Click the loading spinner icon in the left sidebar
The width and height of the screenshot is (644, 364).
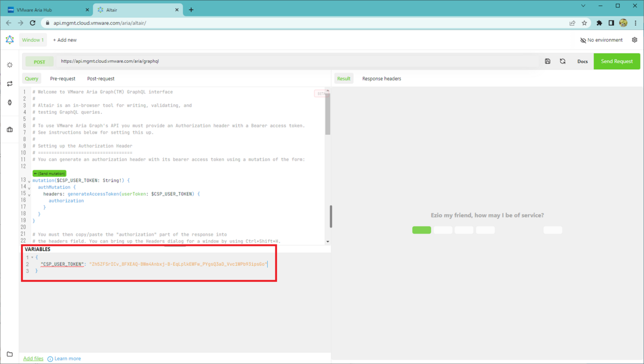[x=10, y=65]
